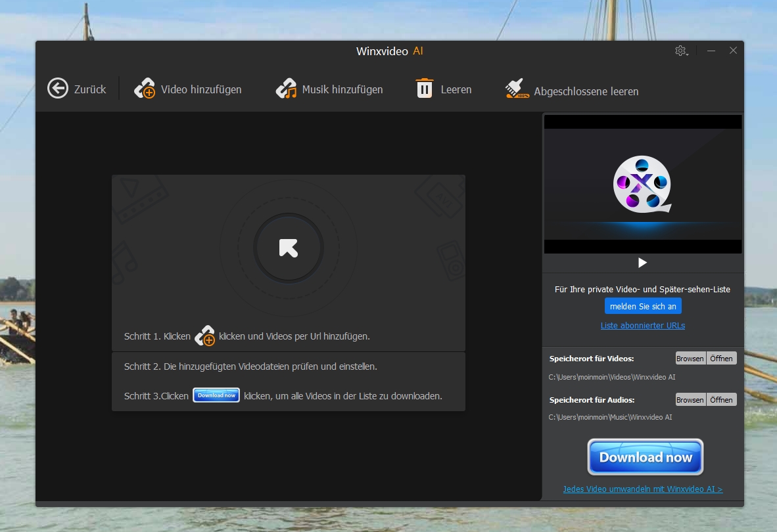Minimize the Winxvideo AI window

[711, 51]
